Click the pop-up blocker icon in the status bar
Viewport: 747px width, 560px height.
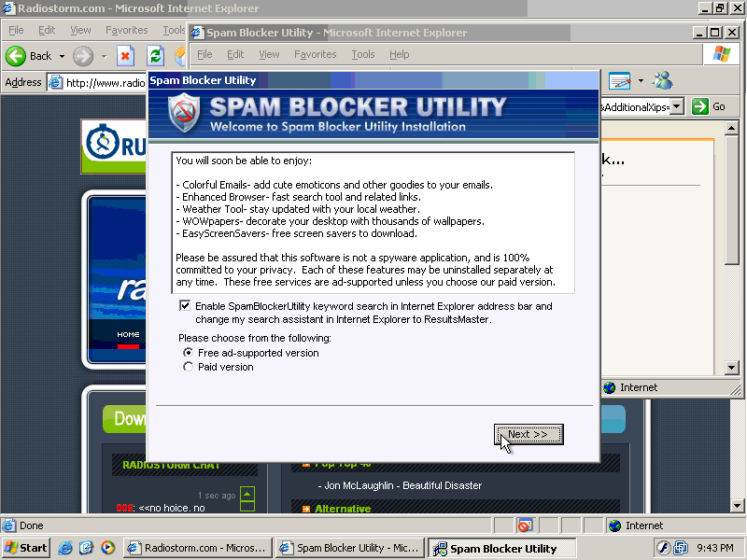[x=525, y=525]
